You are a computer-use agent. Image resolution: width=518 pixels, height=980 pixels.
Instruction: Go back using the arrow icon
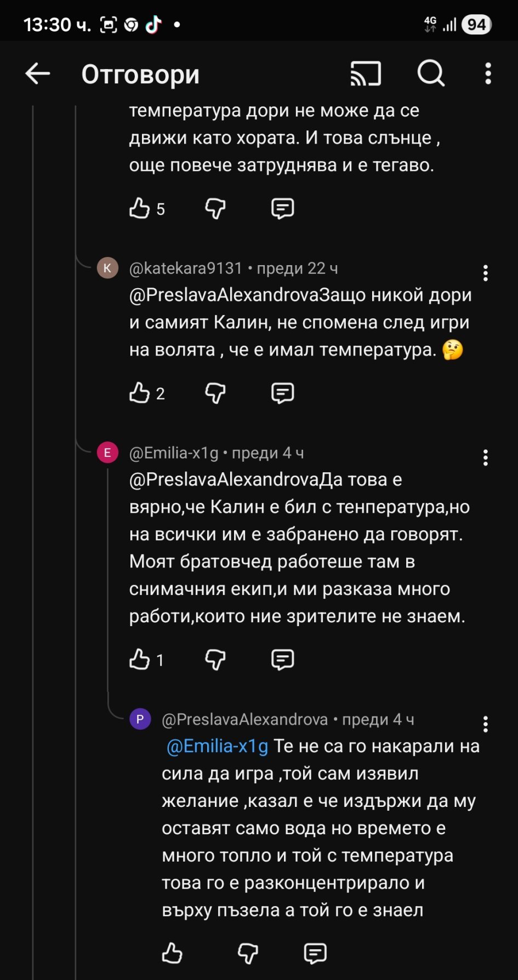[x=38, y=74]
